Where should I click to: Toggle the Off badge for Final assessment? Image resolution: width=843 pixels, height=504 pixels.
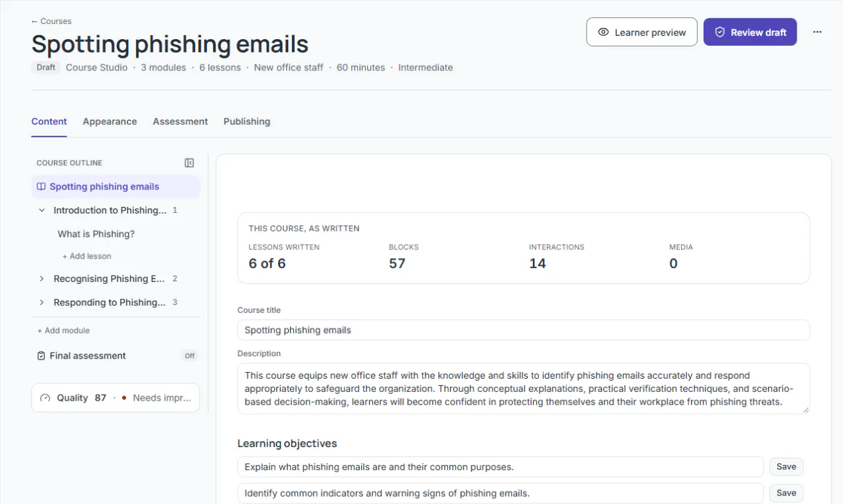190,355
